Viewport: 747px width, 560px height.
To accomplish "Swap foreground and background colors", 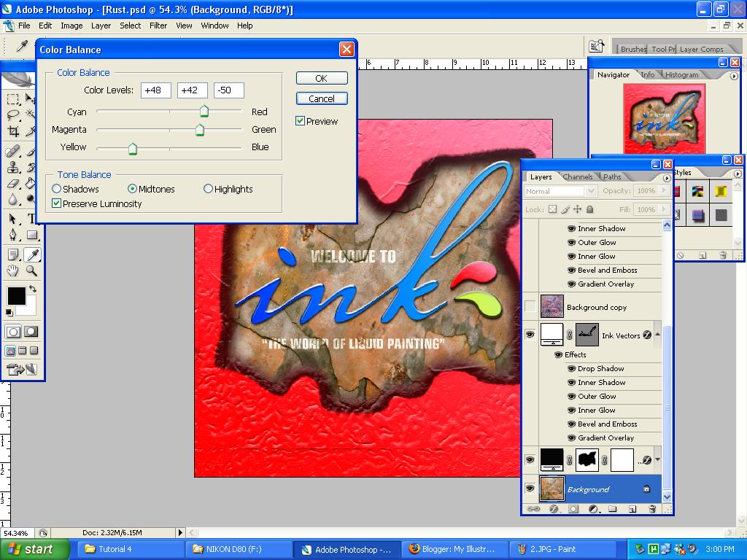I will click(32, 289).
